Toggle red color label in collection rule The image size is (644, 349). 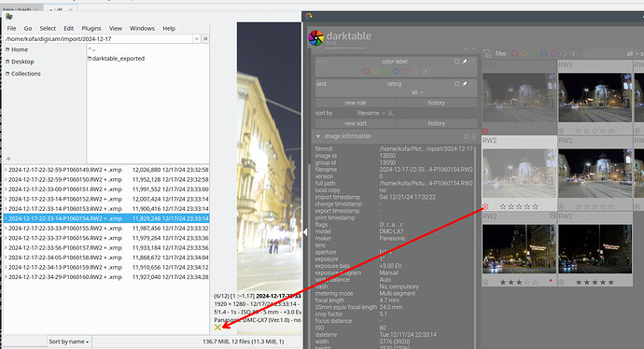[366, 71]
